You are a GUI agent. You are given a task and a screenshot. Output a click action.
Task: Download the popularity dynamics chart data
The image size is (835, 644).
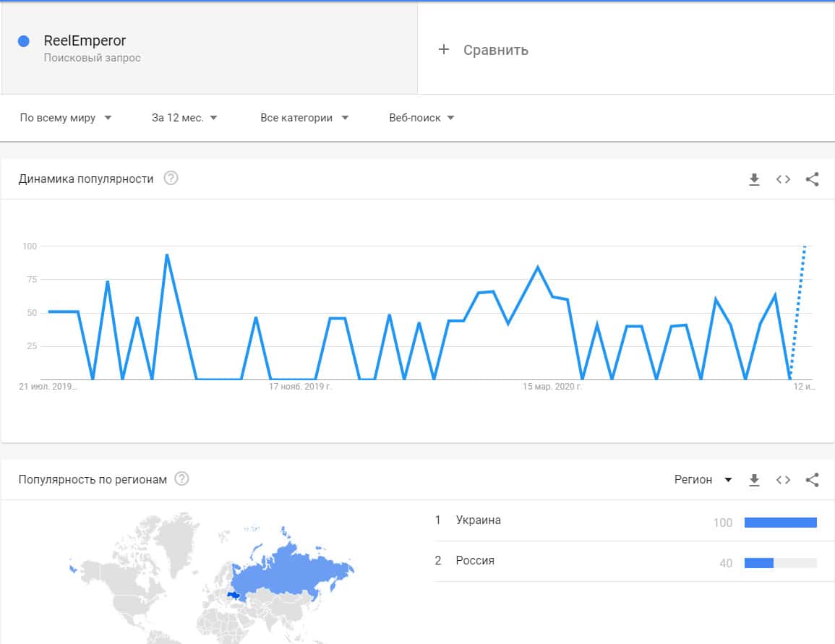754,179
